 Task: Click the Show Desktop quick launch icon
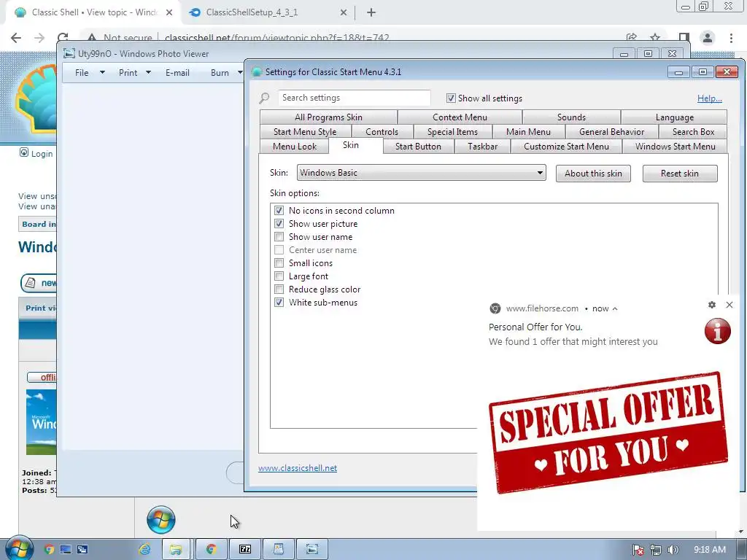65,550
